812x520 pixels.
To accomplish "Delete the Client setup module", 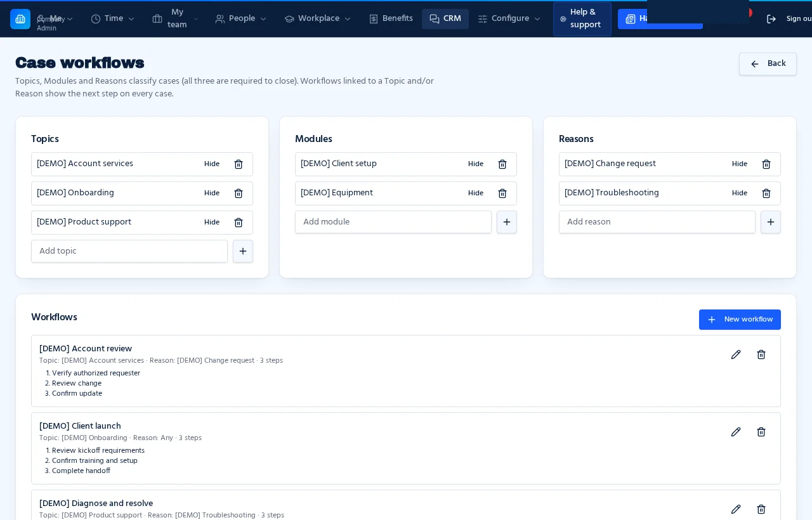I will (x=502, y=164).
